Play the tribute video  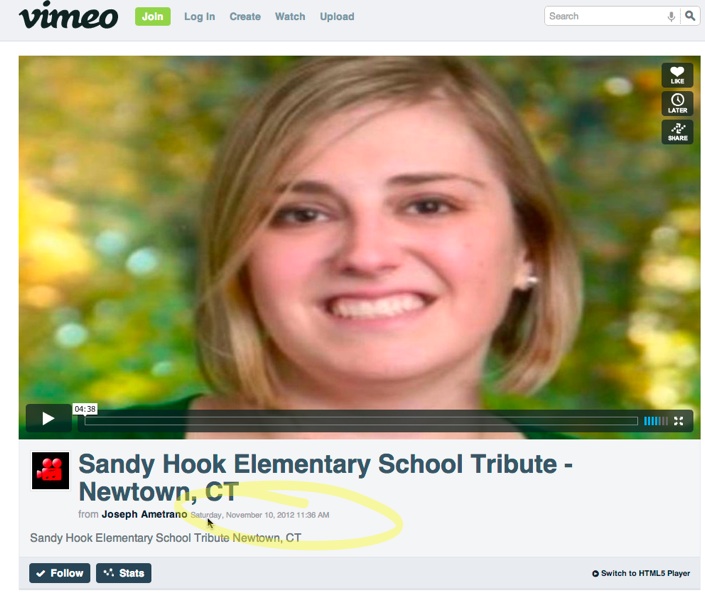48,418
